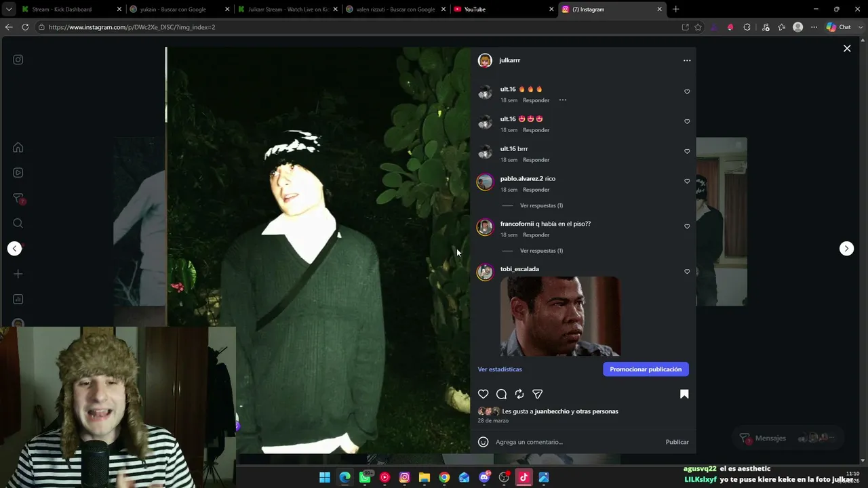Close the post viewer
This screenshot has width=868, height=488.
[x=847, y=48]
